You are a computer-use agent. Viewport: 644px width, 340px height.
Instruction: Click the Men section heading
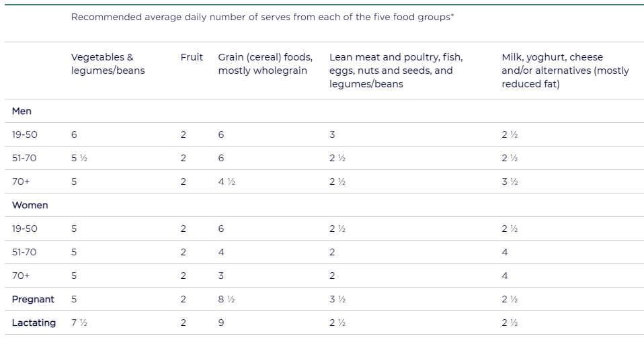22,111
